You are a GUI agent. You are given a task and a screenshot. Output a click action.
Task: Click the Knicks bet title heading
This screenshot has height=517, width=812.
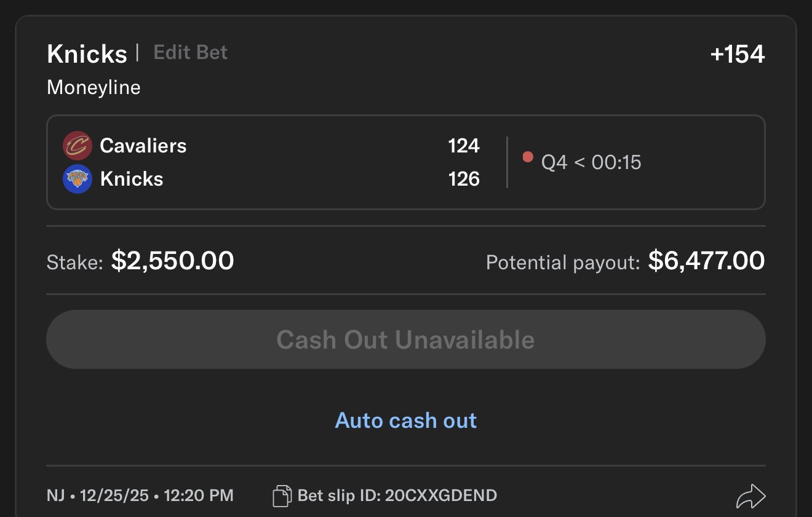tap(87, 53)
